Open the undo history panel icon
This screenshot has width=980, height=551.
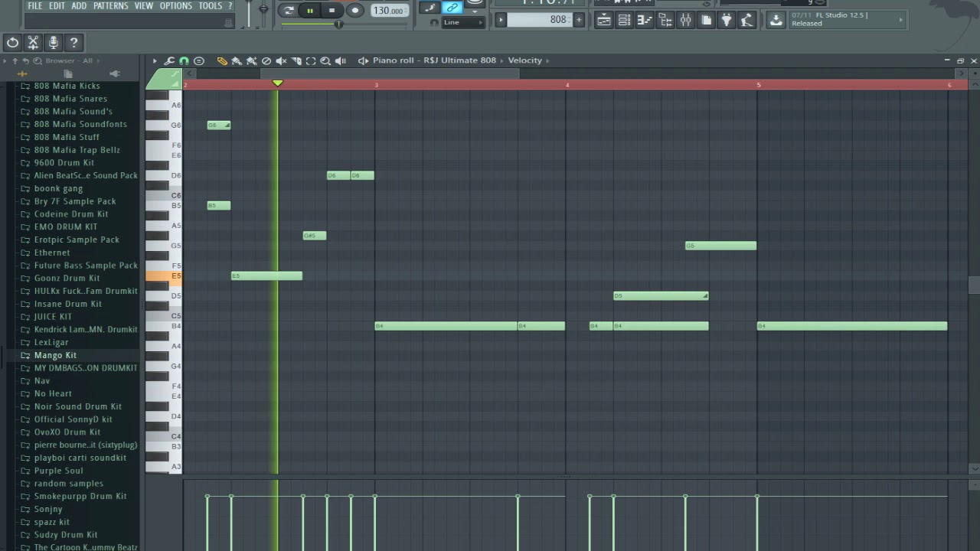(12, 43)
